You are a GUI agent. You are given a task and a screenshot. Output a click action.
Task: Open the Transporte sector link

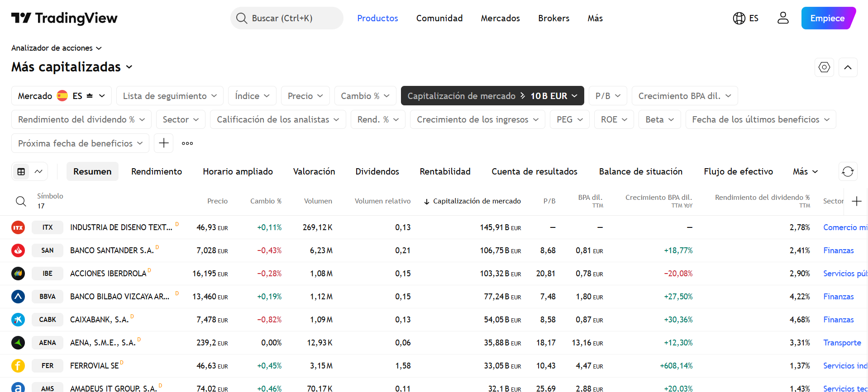click(x=842, y=343)
